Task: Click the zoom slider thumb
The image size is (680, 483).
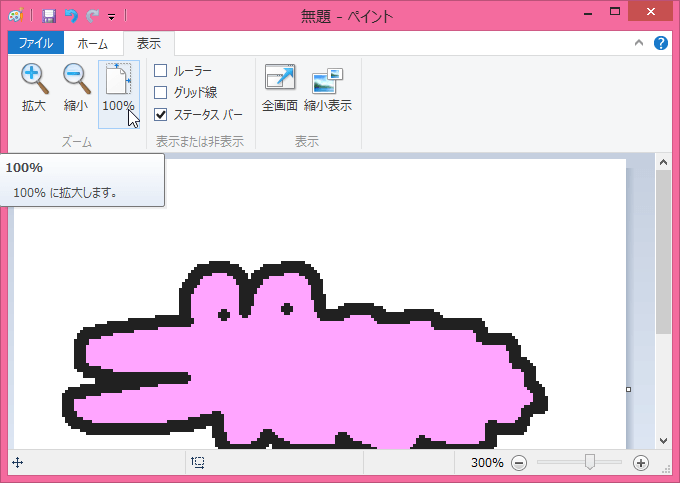Action: tap(589, 462)
